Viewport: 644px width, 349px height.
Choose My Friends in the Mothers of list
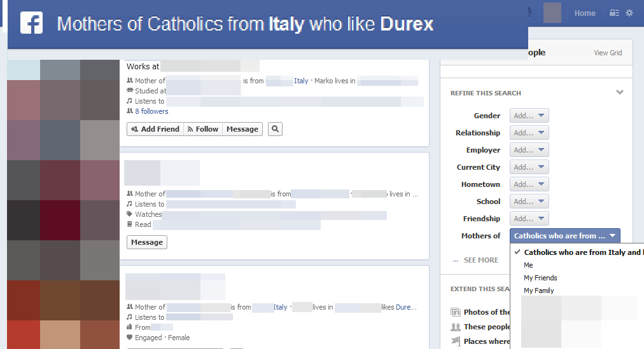[x=540, y=278]
